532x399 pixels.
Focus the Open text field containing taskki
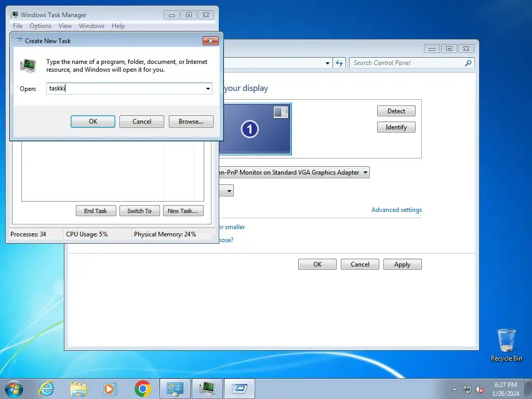coord(126,88)
